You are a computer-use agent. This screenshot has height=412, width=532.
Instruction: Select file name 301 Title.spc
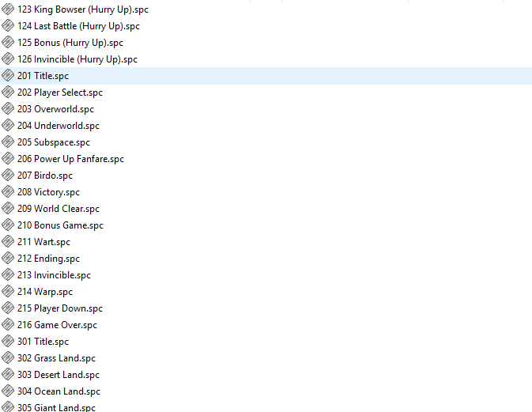[x=43, y=342]
